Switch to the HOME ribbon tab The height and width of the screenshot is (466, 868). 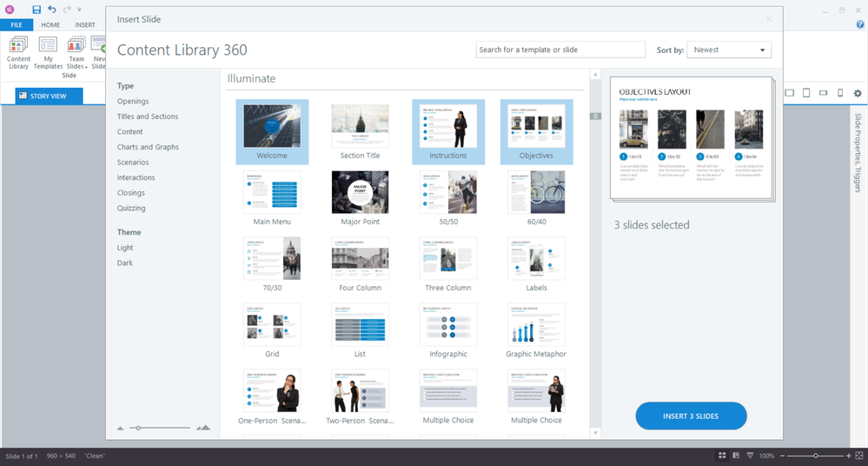(x=50, y=25)
